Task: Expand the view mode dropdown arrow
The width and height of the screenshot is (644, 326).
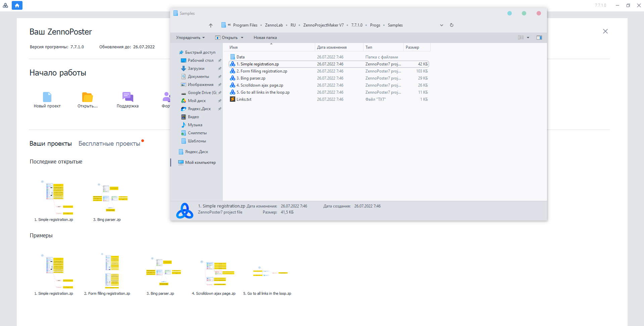Action: (528, 38)
